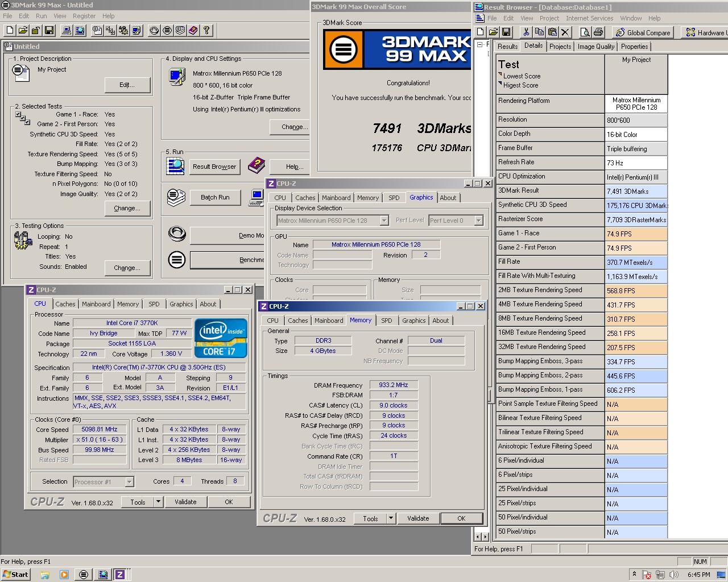The image size is (728, 582).
Task: Select Caches tab in CPU-Z processor window
Action: 65,304
